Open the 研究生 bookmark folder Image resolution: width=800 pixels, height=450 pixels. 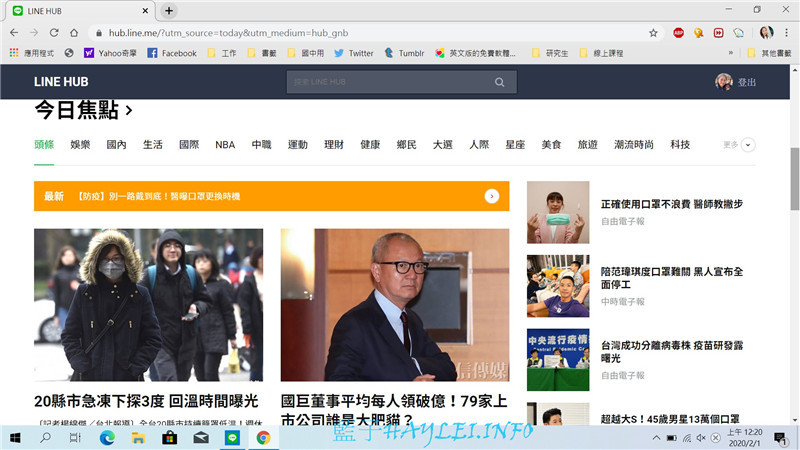549,53
